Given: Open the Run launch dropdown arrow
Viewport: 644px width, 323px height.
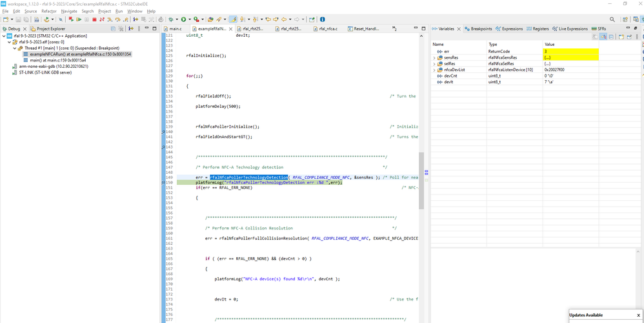Looking at the screenshot, I should click(190, 19).
